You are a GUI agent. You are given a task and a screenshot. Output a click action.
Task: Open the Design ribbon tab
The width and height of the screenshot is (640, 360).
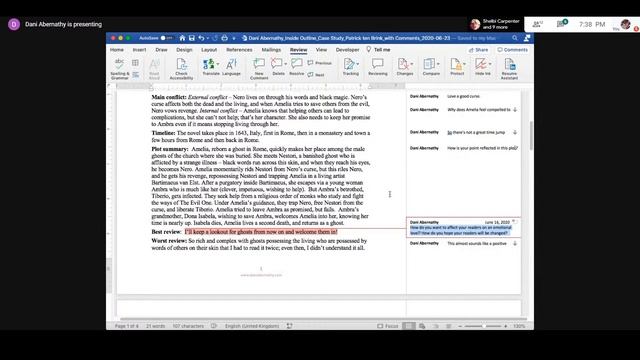(184, 49)
